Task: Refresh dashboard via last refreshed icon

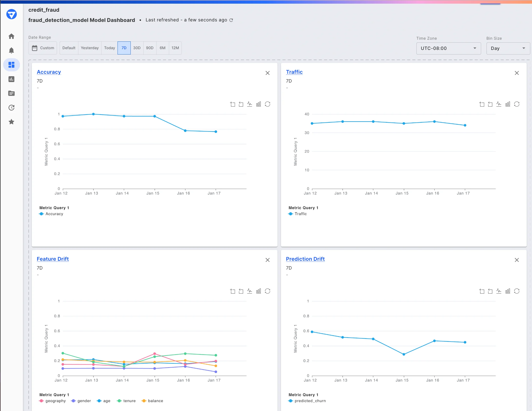Action: click(x=231, y=20)
